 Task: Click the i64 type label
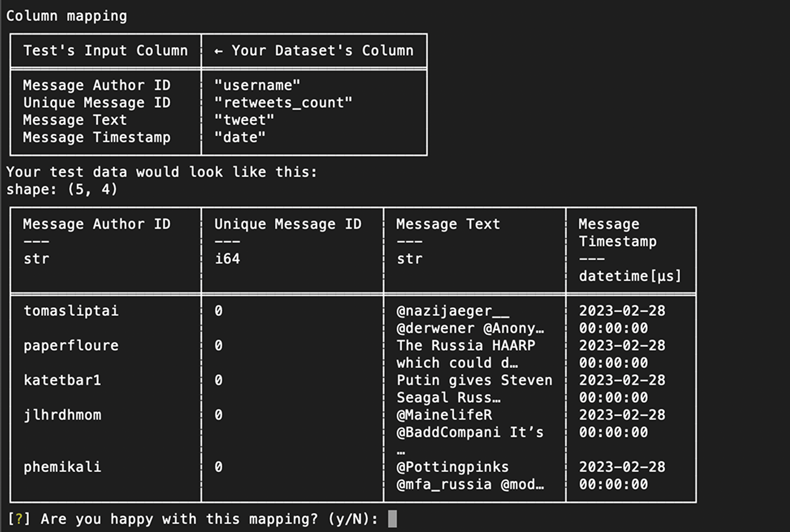click(x=227, y=259)
